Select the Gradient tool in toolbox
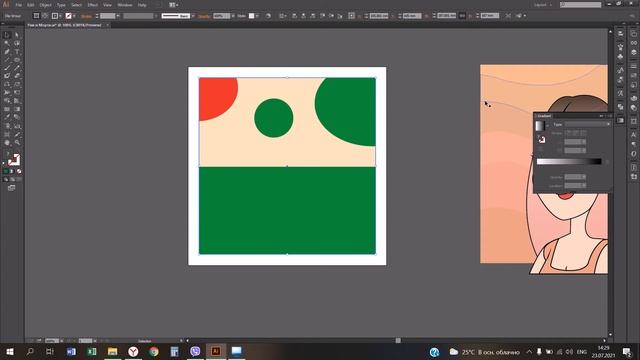 coord(17,109)
